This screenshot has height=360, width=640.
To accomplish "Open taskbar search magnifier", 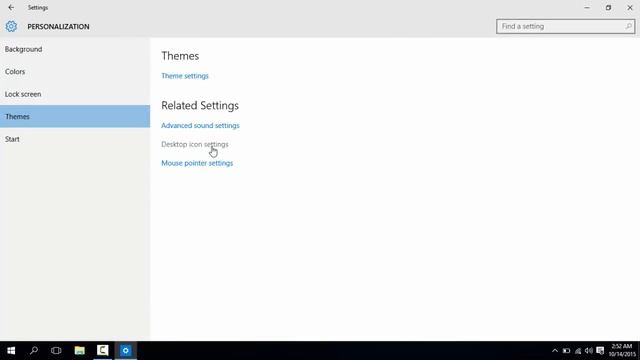I will (34, 351).
